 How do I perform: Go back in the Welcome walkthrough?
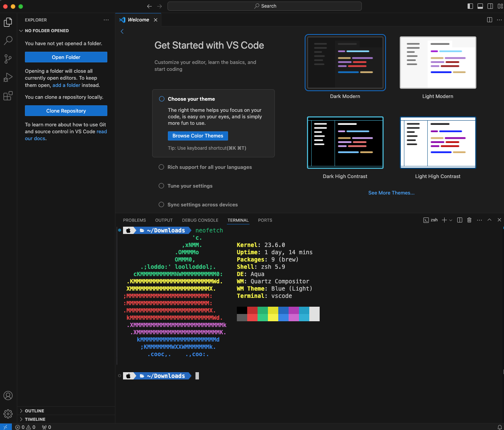pos(122,31)
